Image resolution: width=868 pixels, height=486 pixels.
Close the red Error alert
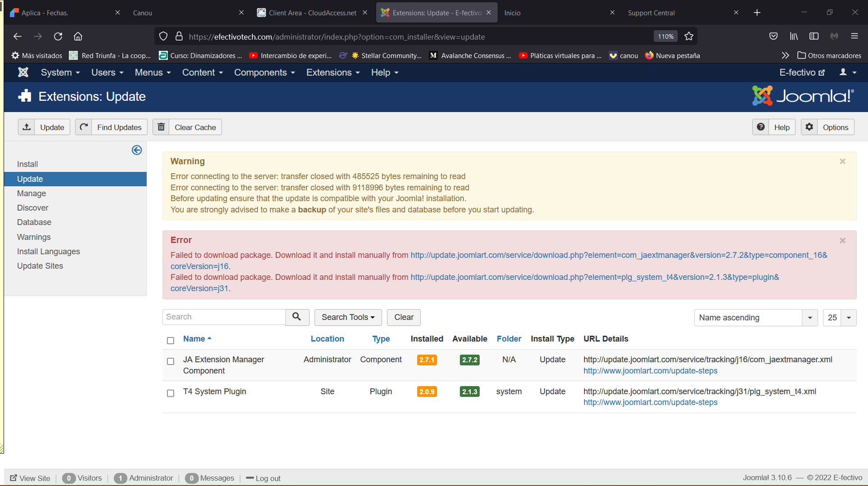tap(842, 241)
